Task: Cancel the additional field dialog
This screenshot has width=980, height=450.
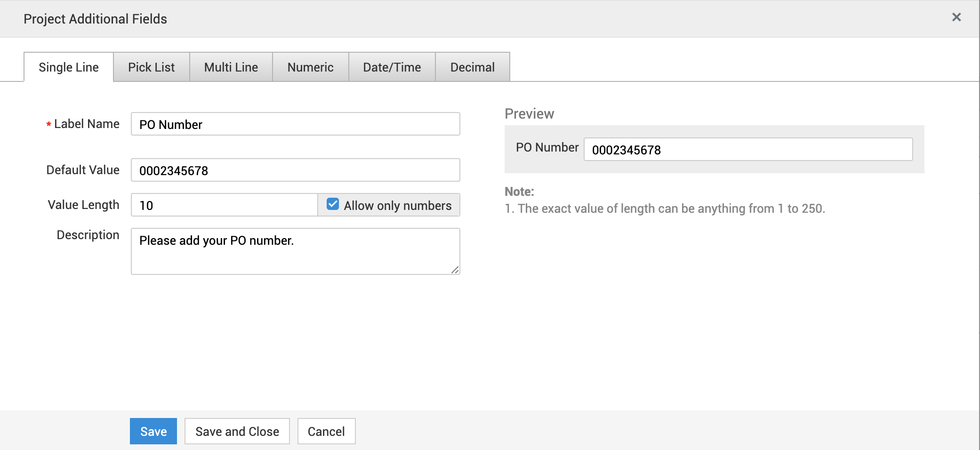Action: point(326,432)
